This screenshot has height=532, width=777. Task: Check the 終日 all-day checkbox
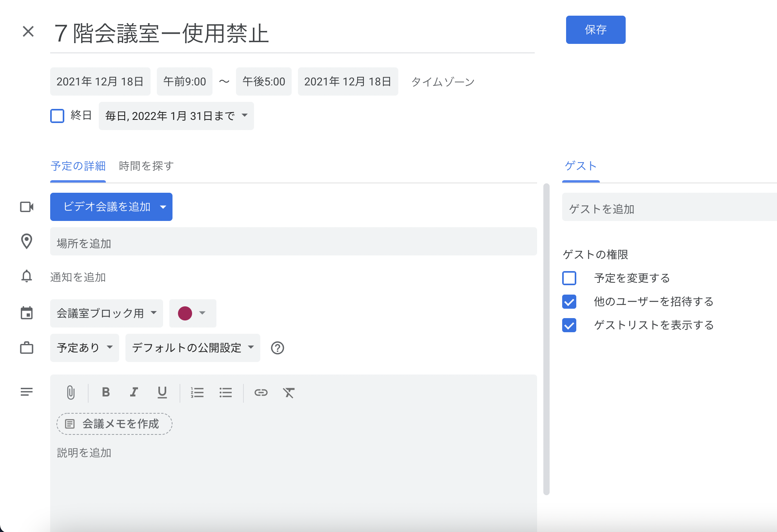[x=57, y=116]
